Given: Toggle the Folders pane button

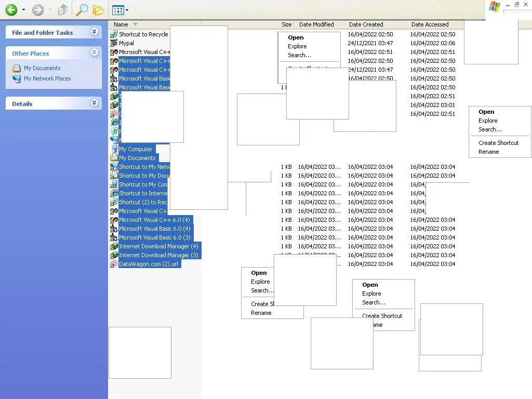Looking at the screenshot, I should (x=98, y=10).
